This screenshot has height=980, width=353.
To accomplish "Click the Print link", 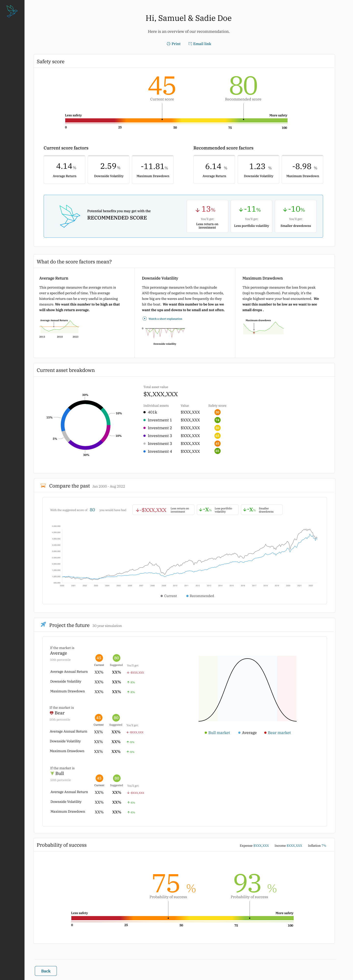I will click(x=174, y=44).
